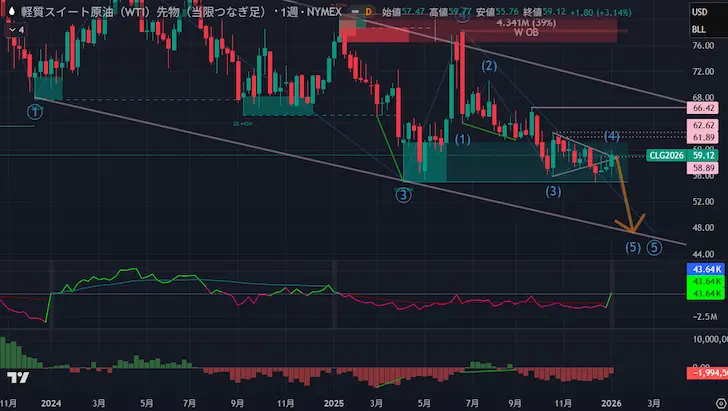Open the USD currency selector
Viewport: 728px width, 411px height.
pos(703,12)
